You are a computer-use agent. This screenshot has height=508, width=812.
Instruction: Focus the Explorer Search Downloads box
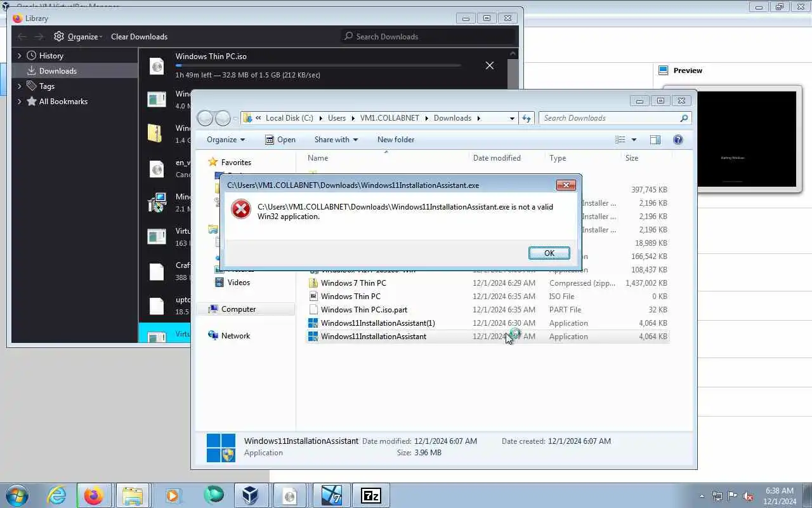615,118
